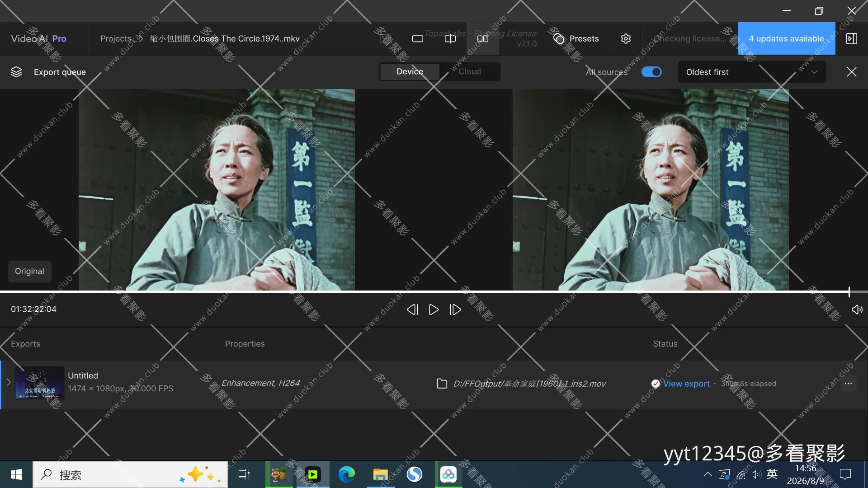Open the Presets panel

point(576,39)
